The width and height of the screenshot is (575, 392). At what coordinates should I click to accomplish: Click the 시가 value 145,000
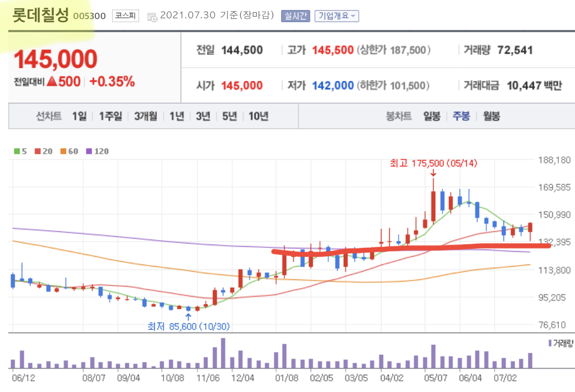point(242,86)
